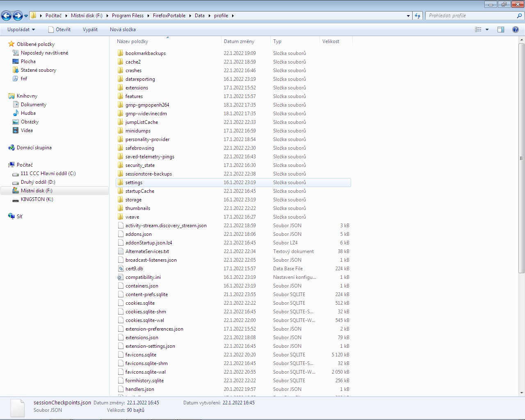Click the change view icon in toolbar

(478, 30)
